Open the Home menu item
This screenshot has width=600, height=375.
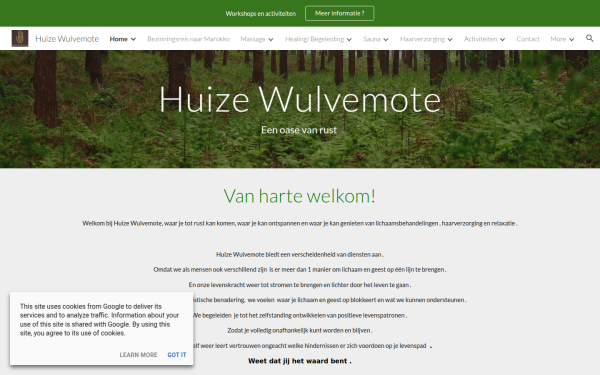tap(118, 39)
